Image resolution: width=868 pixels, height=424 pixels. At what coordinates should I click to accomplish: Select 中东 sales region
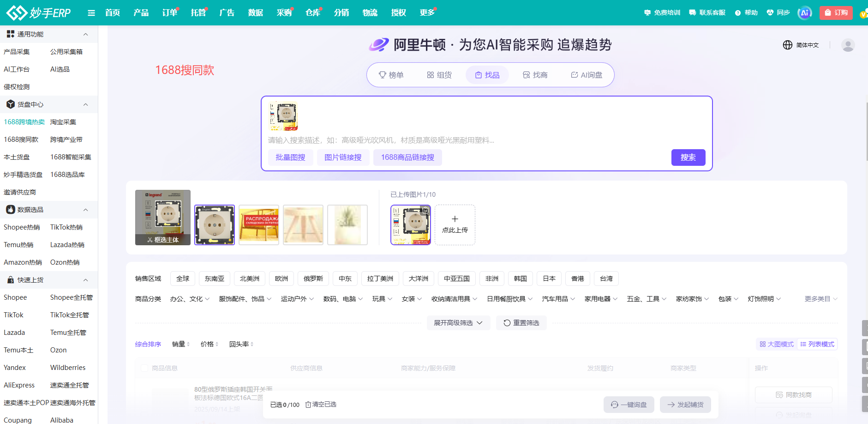click(345, 279)
